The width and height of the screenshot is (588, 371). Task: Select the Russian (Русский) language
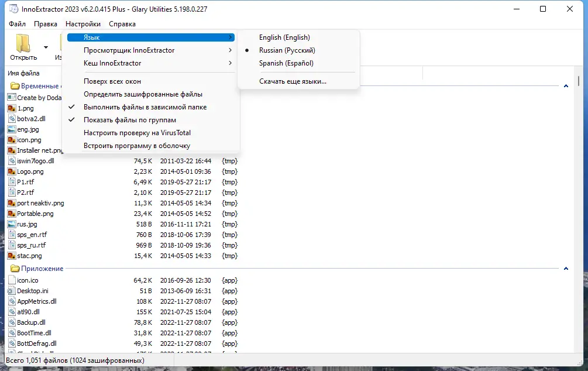click(x=298, y=50)
